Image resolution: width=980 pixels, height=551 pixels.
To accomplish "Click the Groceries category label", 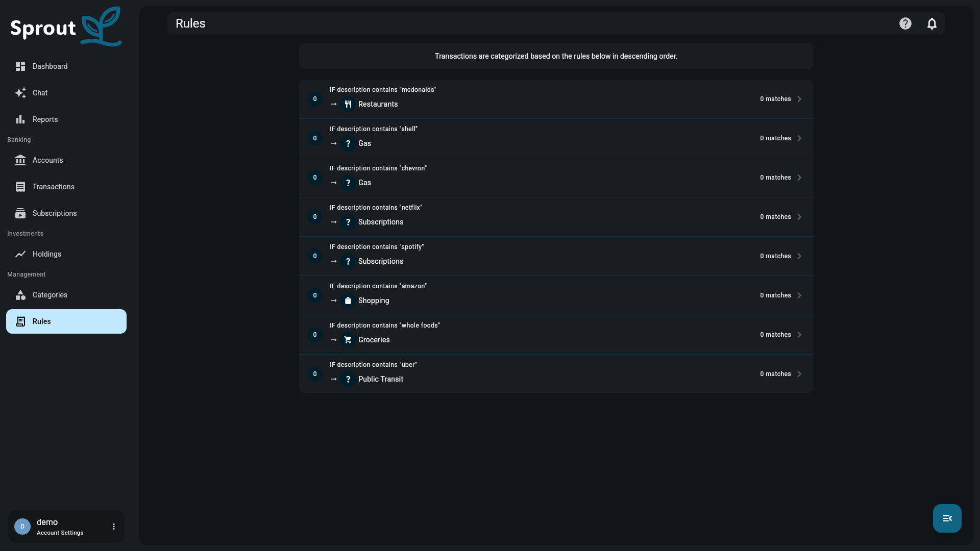I will coord(374,340).
